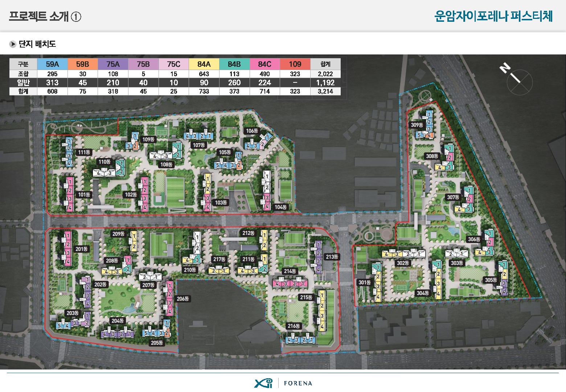Click the 207동 building label
Screen dimensions: 566x392
click(148, 285)
